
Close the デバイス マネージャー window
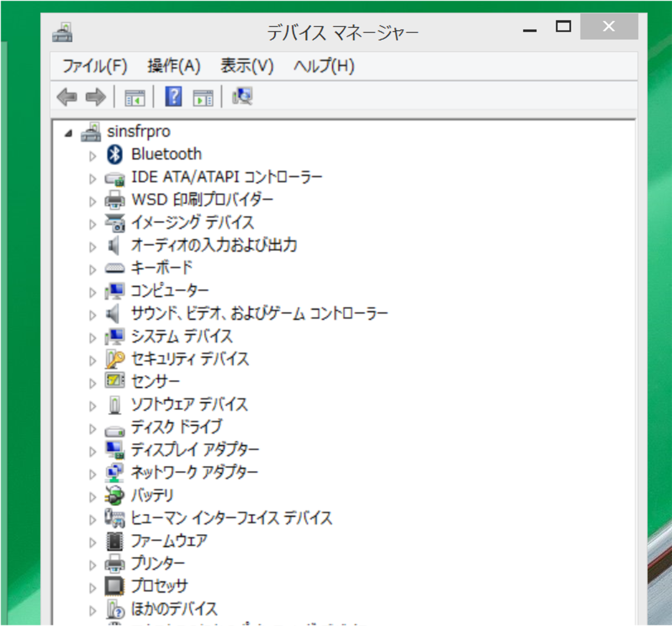pyautogui.click(x=609, y=26)
